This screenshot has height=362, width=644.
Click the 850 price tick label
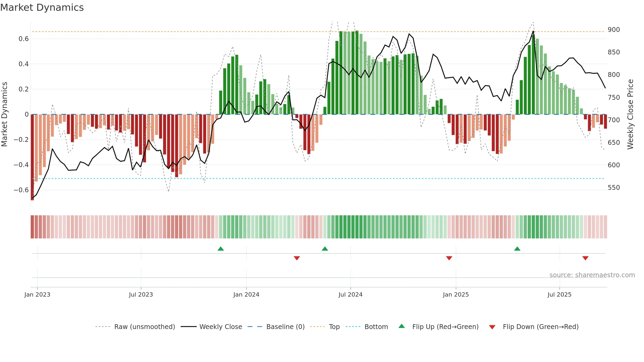coord(614,52)
